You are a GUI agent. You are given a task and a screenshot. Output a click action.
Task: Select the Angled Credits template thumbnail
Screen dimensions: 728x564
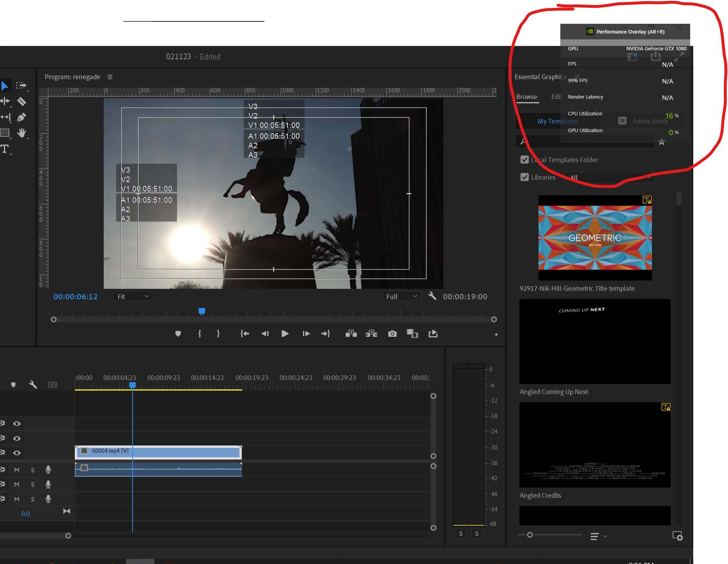pyautogui.click(x=595, y=445)
